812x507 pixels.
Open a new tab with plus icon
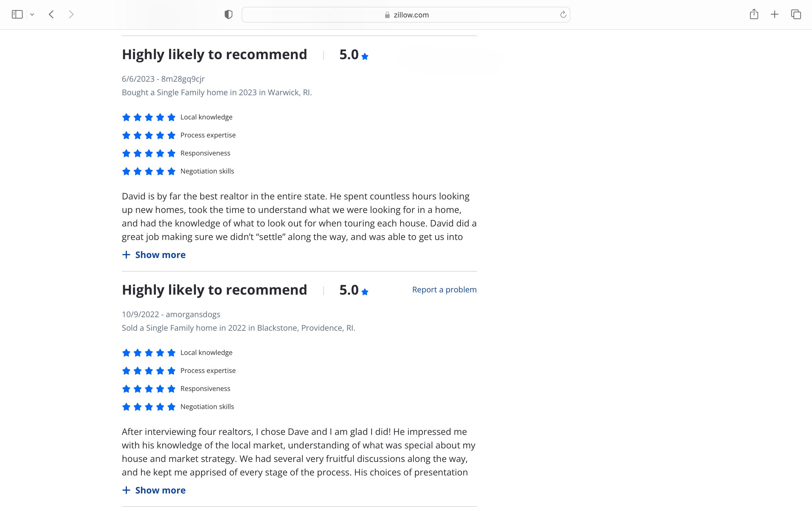pos(775,14)
